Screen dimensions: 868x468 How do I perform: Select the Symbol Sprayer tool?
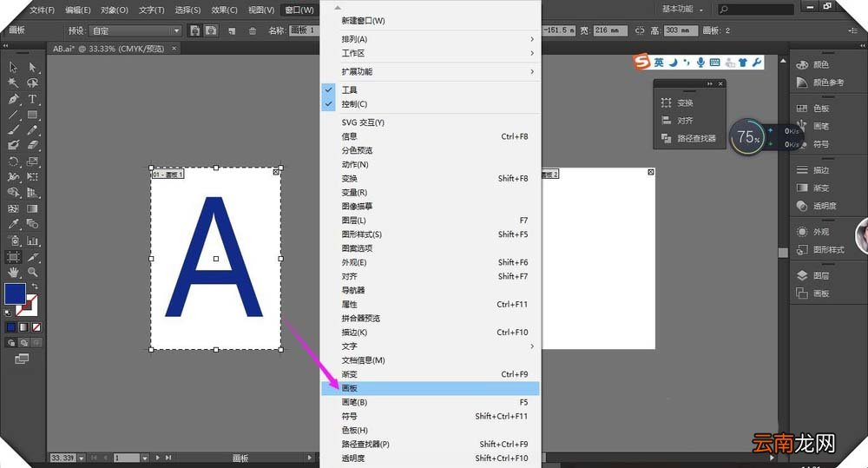pos(13,241)
